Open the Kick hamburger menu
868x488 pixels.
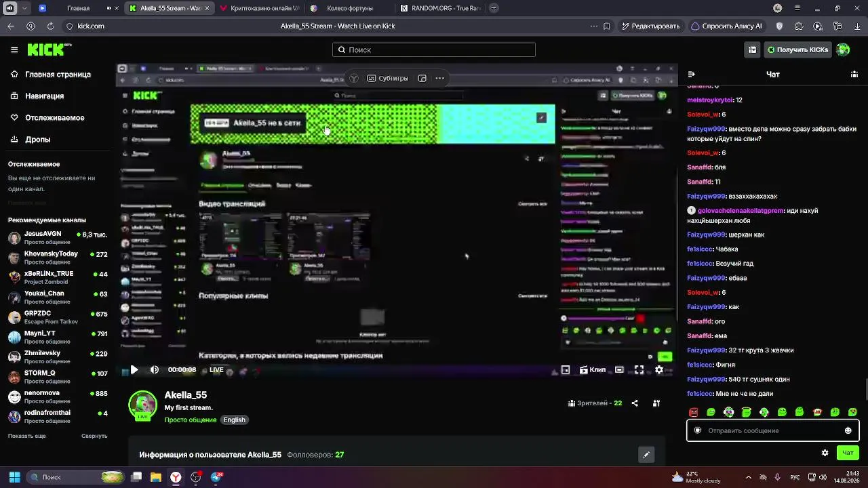coord(14,49)
